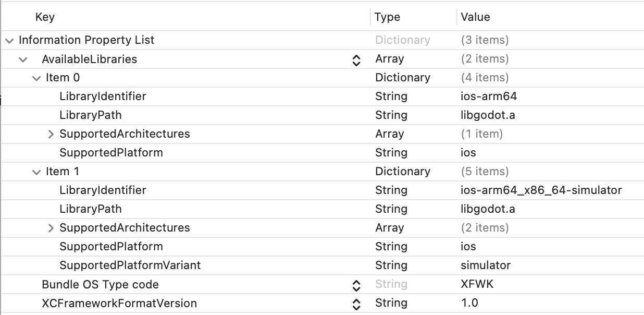Select the LibraryPath key under Item 0
644x315 pixels.
91,115
